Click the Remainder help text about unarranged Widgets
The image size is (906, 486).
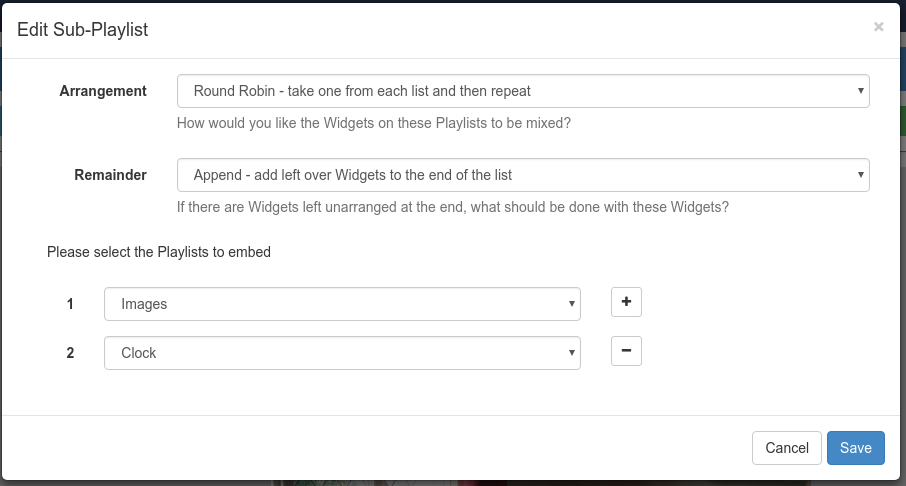[x=452, y=208]
